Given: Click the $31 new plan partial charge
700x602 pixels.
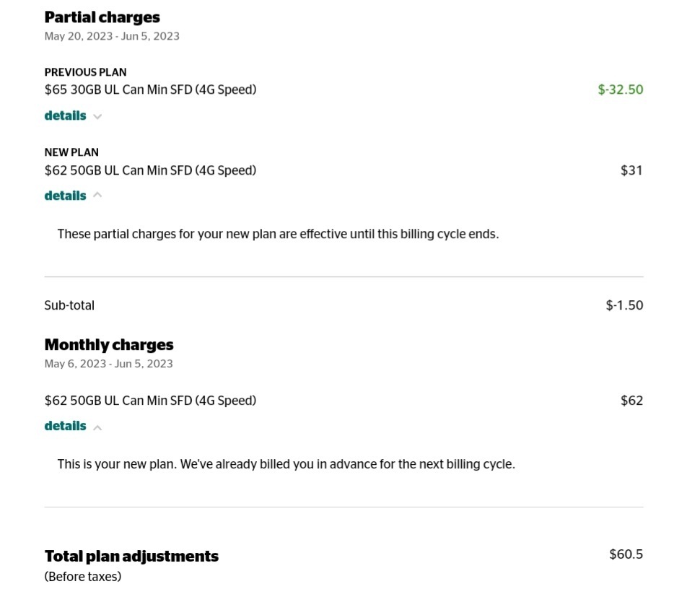Looking at the screenshot, I should pos(631,170).
